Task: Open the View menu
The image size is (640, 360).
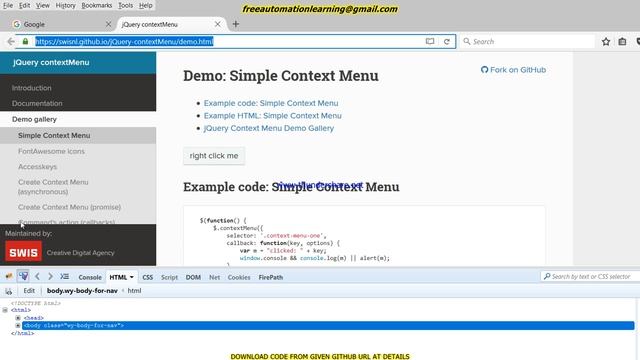Action: point(42,5)
